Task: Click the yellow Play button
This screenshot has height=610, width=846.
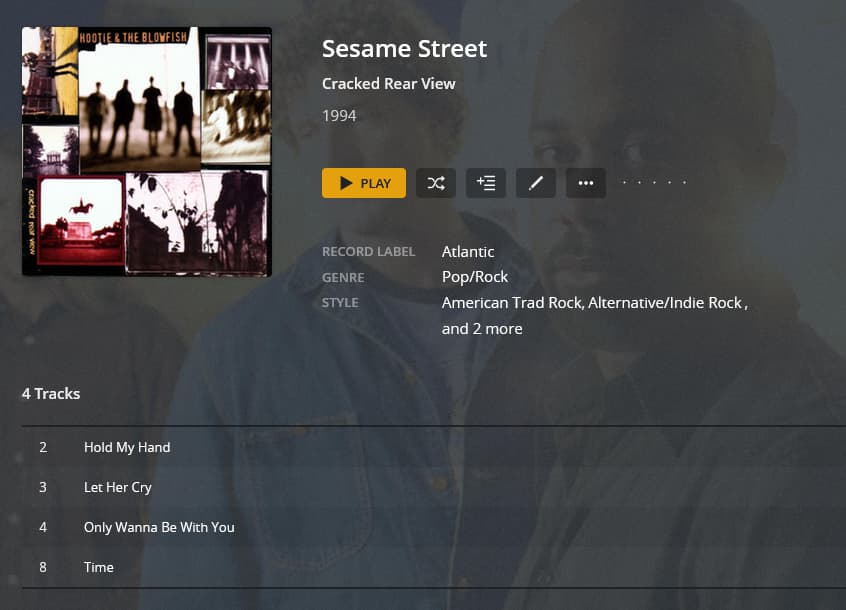Action: tap(364, 183)
